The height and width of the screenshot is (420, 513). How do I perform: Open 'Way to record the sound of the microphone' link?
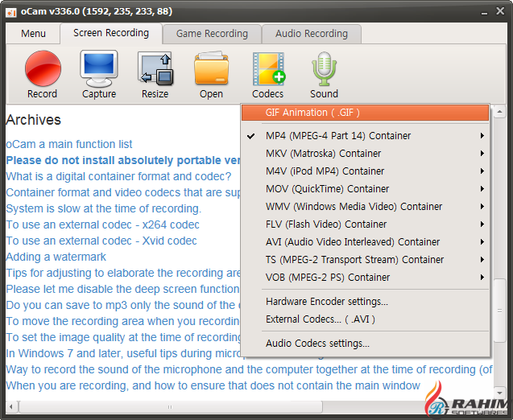pos(250,369)
